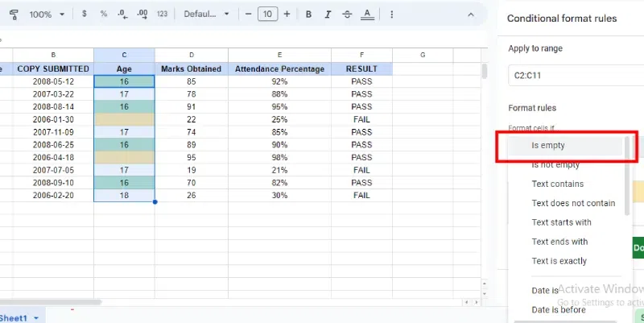Click the scroll left arrow of the sheet
644x323 pixels.
[x=466, y=302]
